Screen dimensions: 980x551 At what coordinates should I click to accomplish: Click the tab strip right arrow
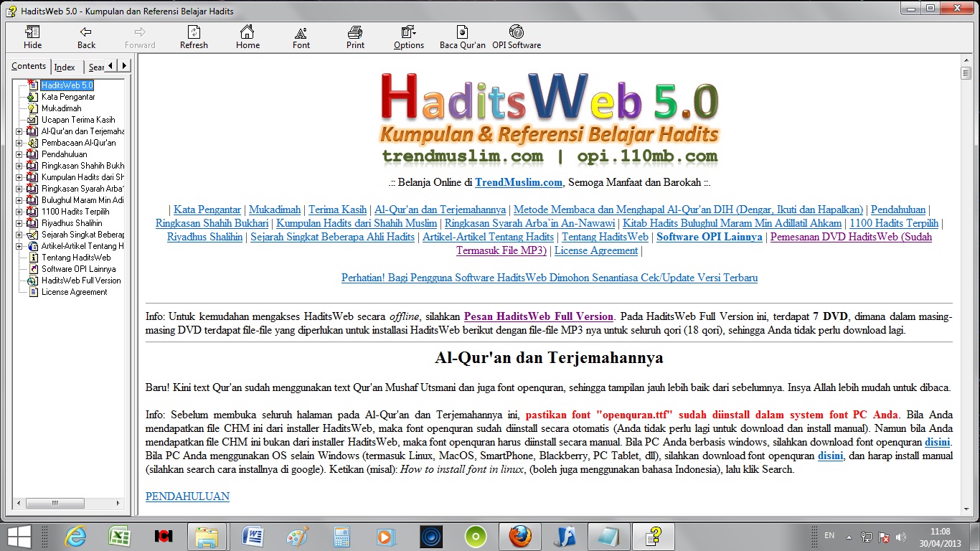[124, 66]
